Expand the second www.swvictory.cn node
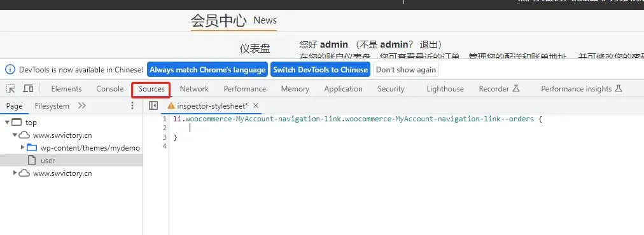Screen dimensions: 644x235 pos(15,173)
